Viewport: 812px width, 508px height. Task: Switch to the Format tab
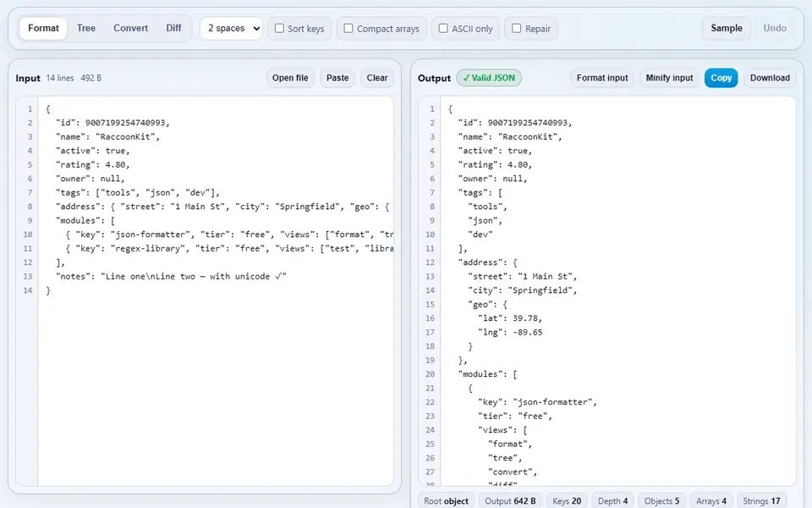pyautogui.click(x=43, y=28)
